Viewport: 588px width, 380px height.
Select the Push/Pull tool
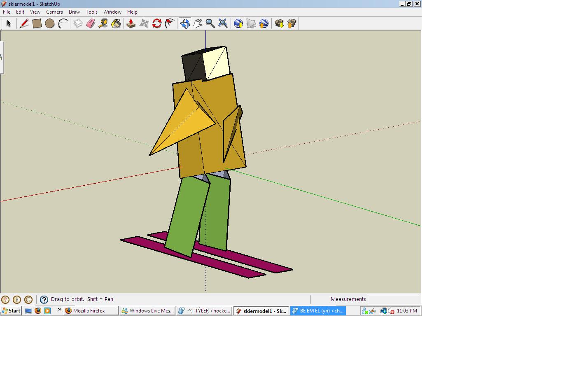tap(131, 23)
